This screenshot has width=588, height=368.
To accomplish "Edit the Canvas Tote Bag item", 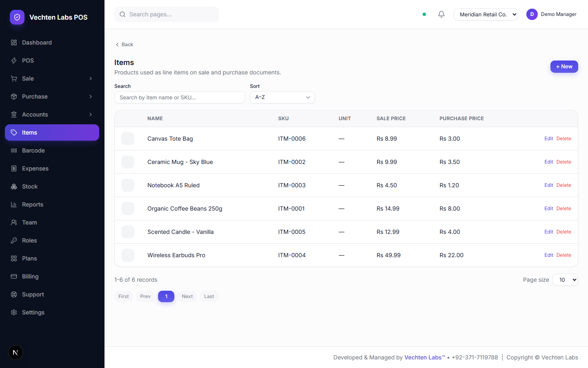I will 548,139.
